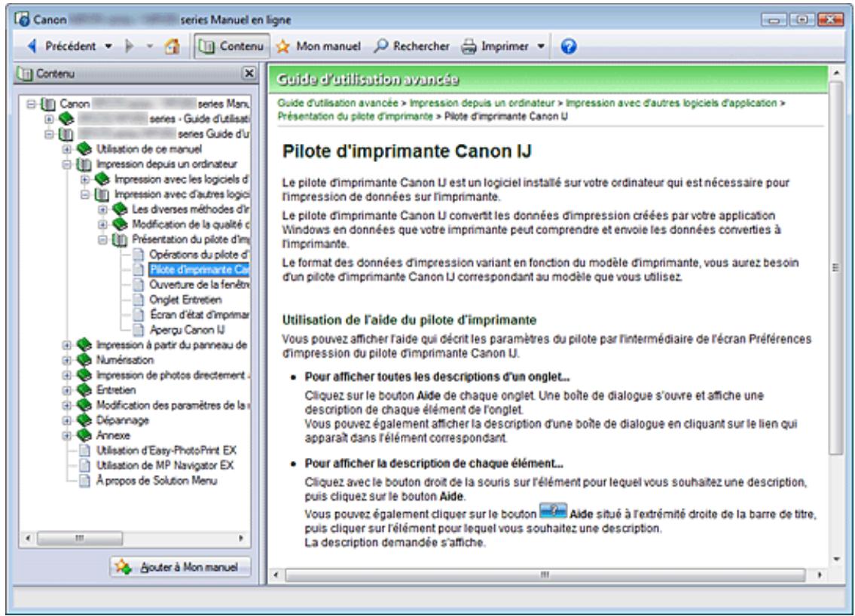The height and width of the screenshot is (616, 855).
Task: Open Aperçu Canon IJ tree item
Action: coord(187,330)
